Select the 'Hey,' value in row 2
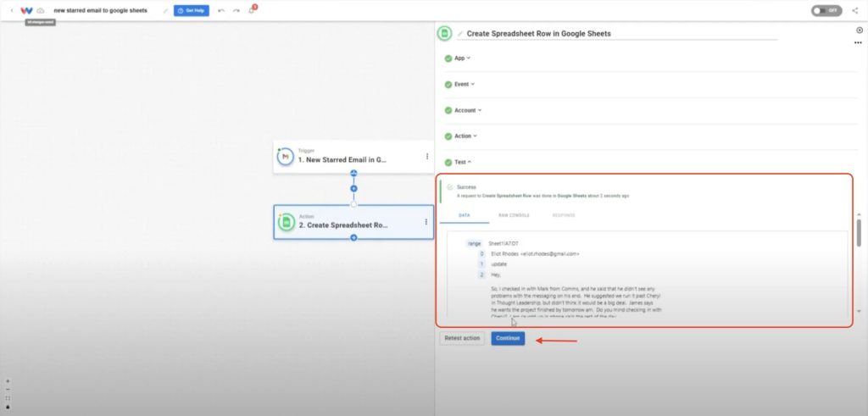 496,275
